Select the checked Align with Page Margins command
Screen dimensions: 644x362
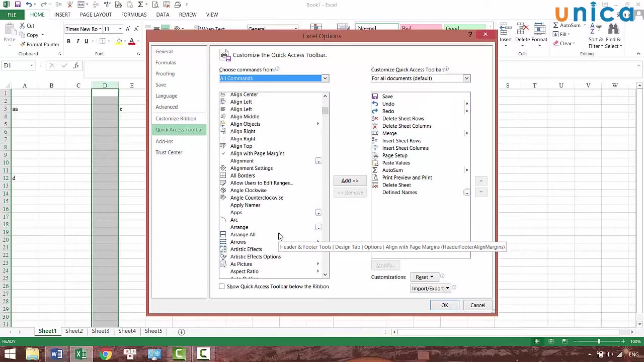pos(257,153)
